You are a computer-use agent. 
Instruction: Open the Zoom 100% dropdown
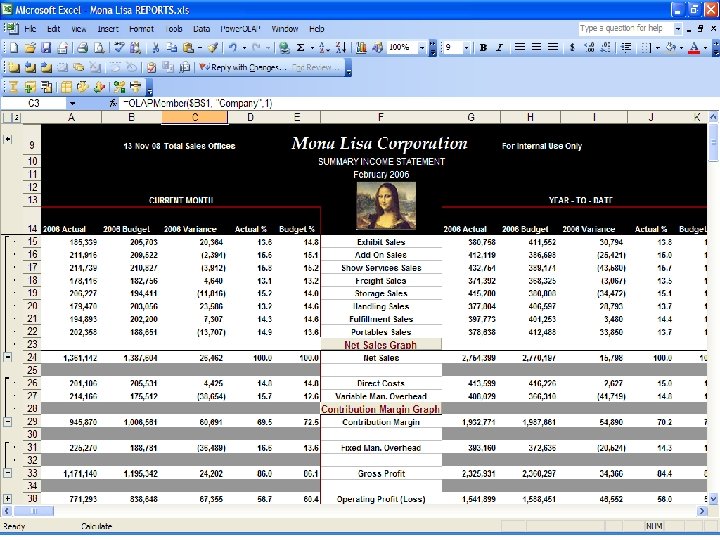click(x=422, y=47)
